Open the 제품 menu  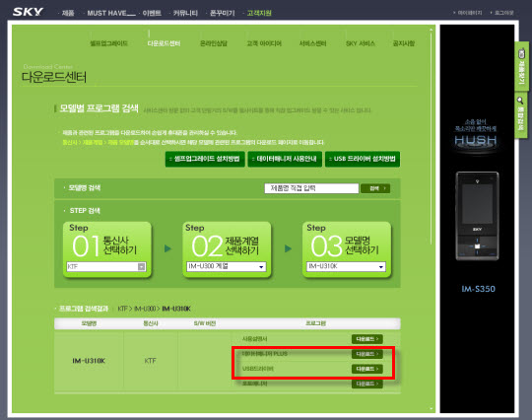tap(68, 13)
